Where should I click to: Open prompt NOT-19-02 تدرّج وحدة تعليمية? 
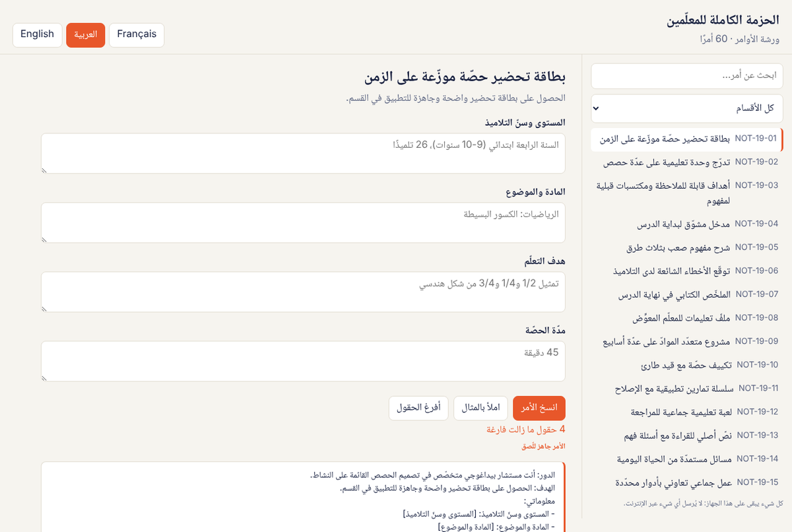[686, 162]
